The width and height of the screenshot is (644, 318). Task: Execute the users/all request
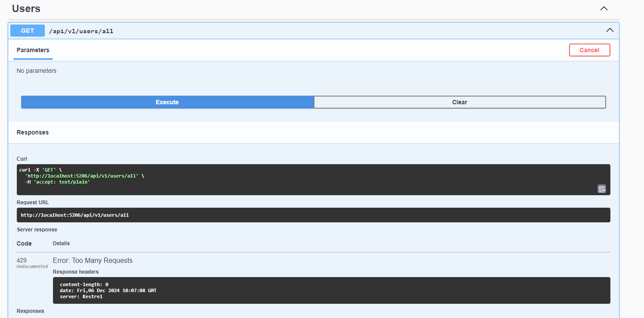coord(167,102)
